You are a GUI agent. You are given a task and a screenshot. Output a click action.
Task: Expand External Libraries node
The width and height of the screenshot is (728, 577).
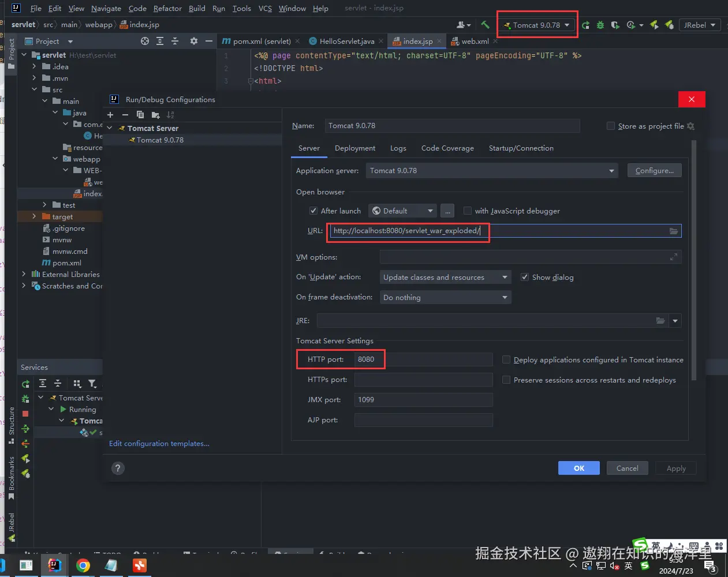point(24,274)
